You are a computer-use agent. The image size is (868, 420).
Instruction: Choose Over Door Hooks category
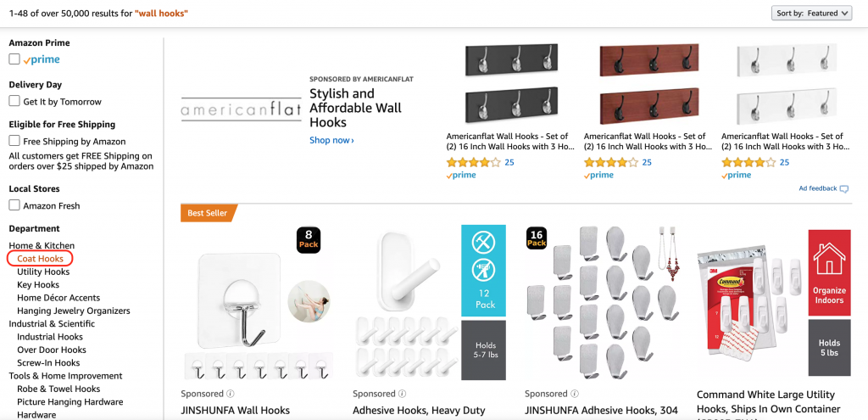52,350
